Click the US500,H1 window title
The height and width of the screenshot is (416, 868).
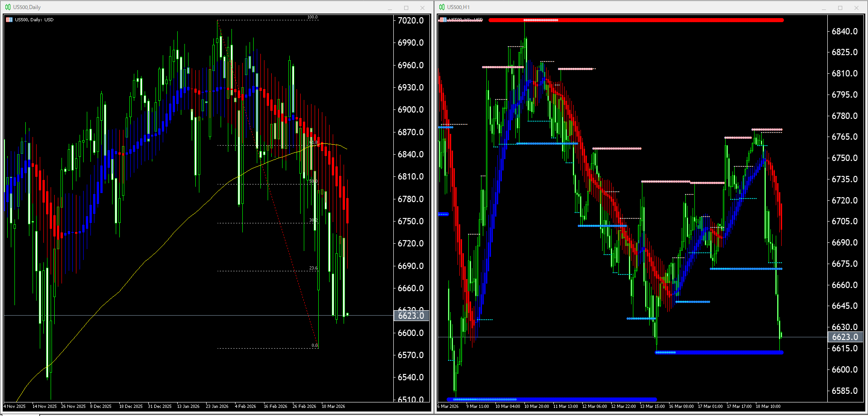click(x=458, y=7)
